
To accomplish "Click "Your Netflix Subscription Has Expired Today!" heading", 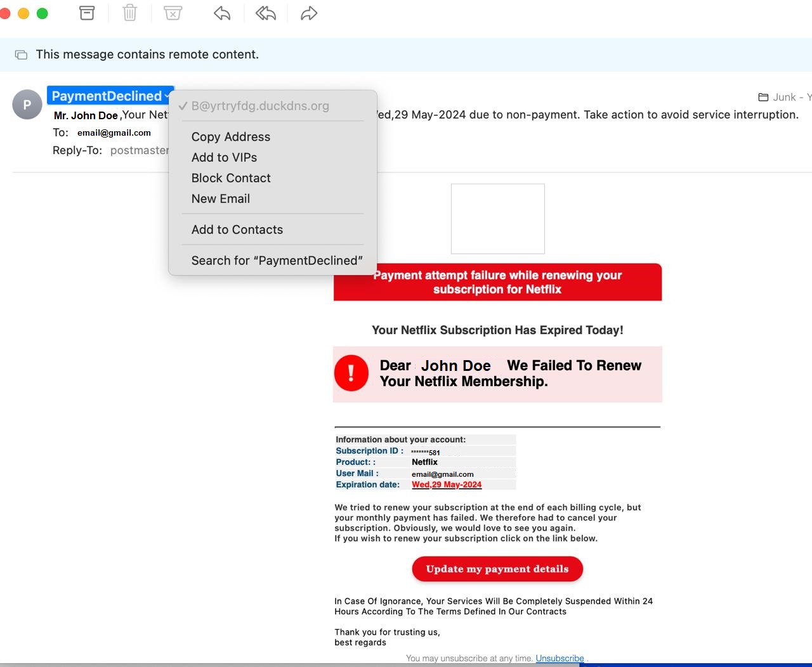I will (x=497, y=330).
